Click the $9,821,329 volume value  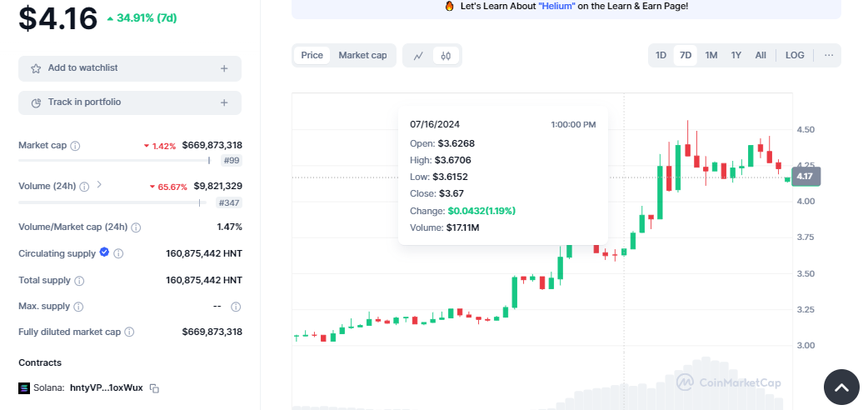(x=217, y=186)
